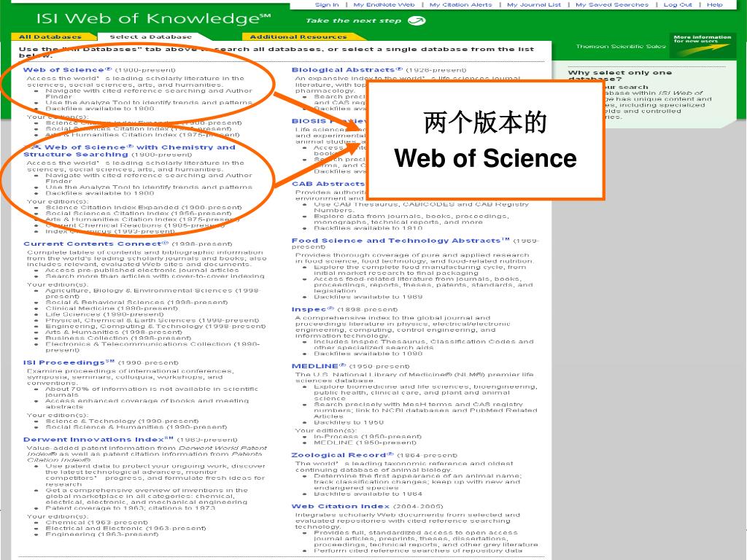
Task: Open Derwent Innovations Index database
Action: pos(98,439)
